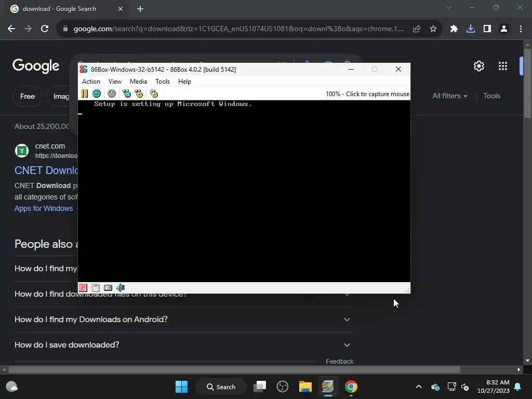The image size is (532, 399).
Task: Click the Feedback link
Action: coord(339,362)
